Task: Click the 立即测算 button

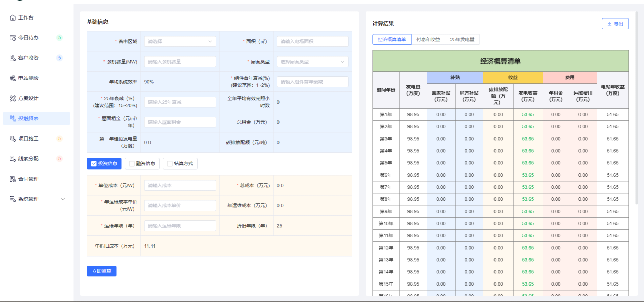Action: tap(101, 271)
